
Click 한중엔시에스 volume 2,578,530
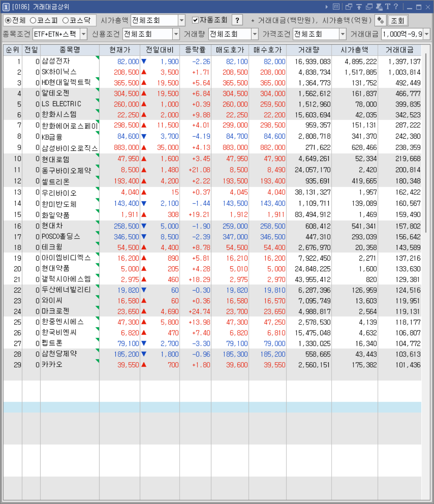(x=315, y=322)
